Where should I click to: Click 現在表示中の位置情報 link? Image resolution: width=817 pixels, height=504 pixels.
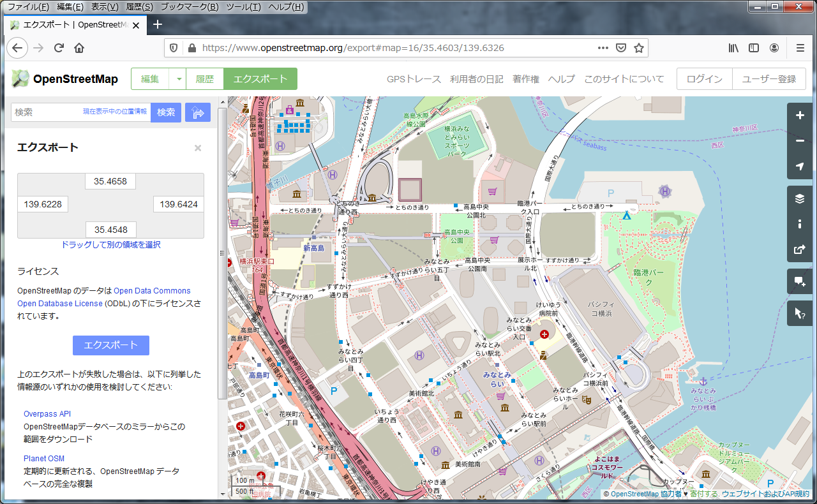115,112
